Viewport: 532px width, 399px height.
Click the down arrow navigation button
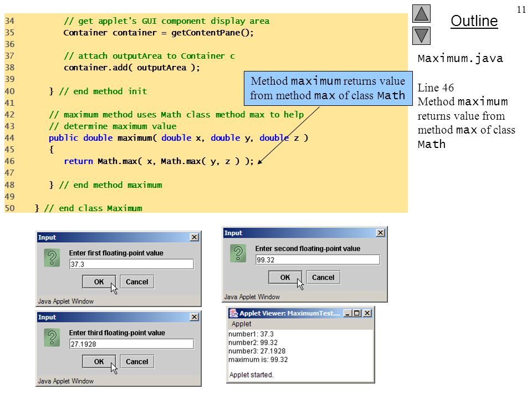[421, 35]
